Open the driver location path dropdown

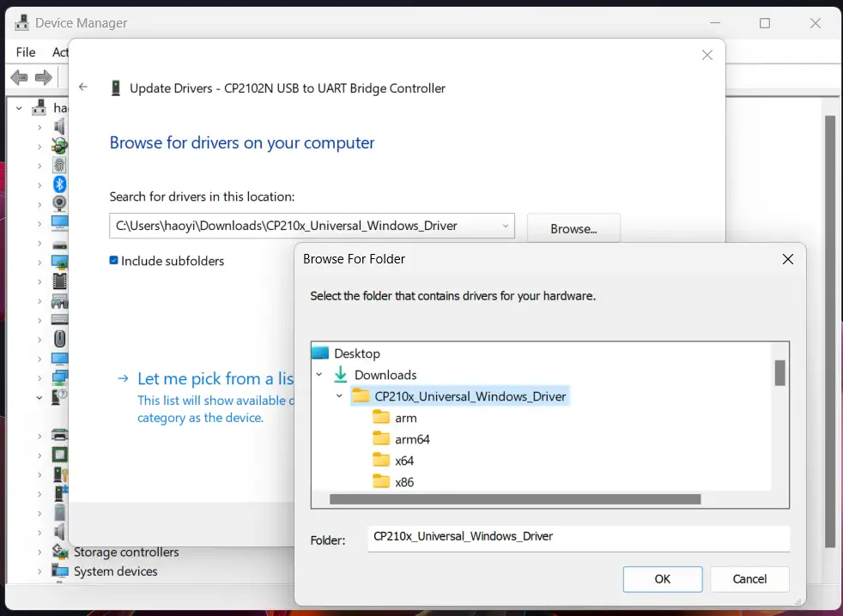(505, 226)
